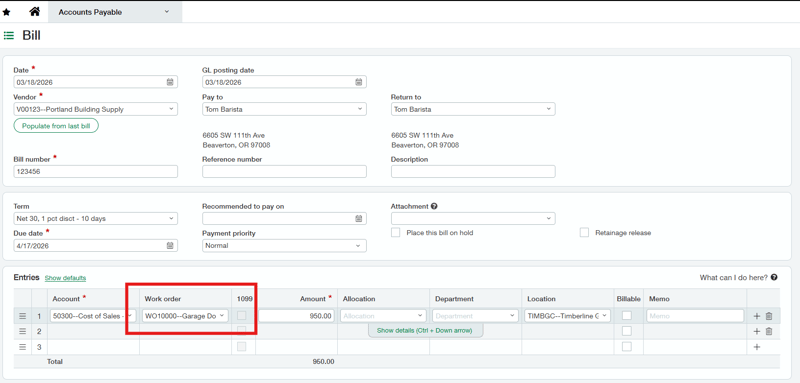Grab the row 2 drag handle

click(x=22, y=331)
